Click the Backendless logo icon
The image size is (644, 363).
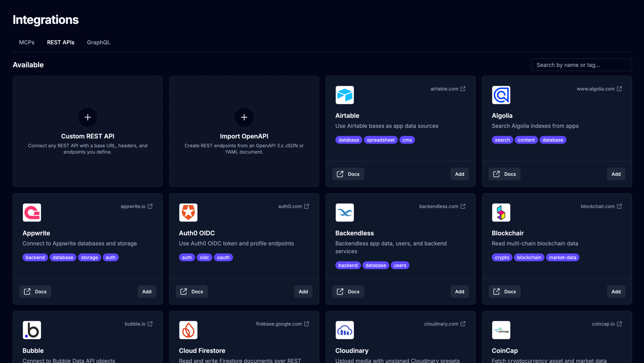click(345, 212)
